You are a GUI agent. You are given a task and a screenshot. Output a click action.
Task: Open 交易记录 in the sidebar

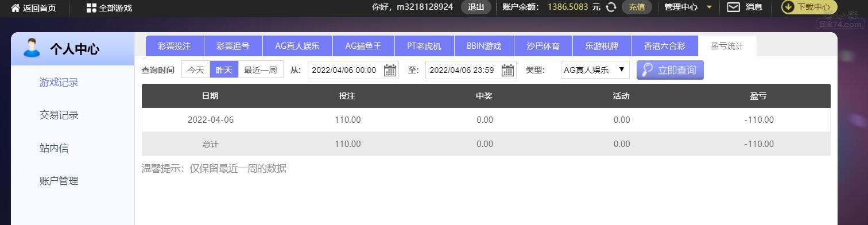[x=59, y=115]
